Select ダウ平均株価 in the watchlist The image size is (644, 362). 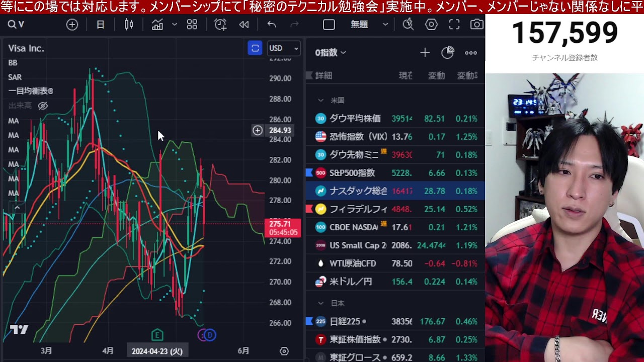(355, 119)
